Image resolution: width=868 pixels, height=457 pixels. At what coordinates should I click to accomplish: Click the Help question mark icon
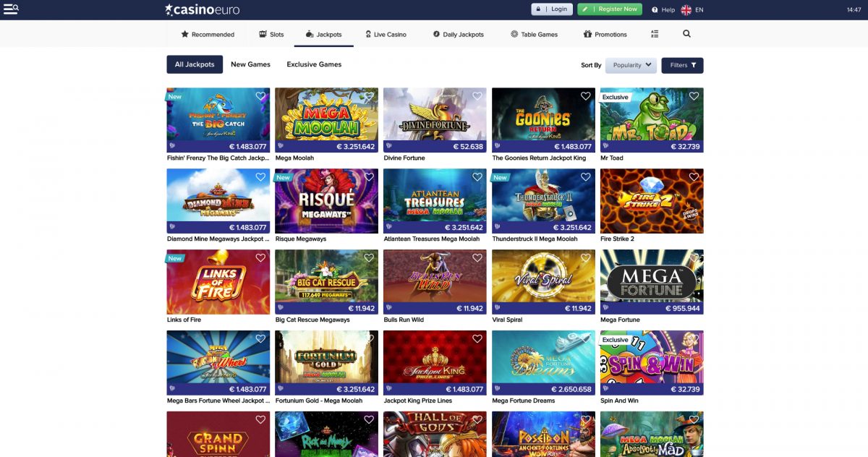655,10
